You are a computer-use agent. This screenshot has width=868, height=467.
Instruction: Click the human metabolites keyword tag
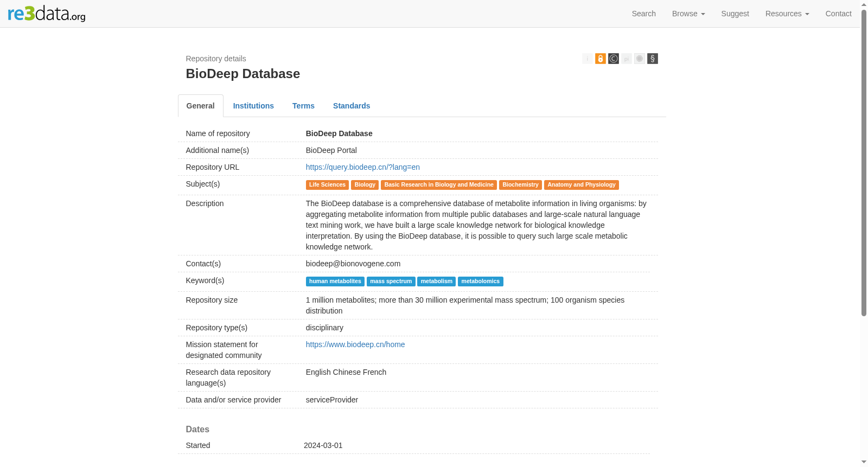(335, 282)
